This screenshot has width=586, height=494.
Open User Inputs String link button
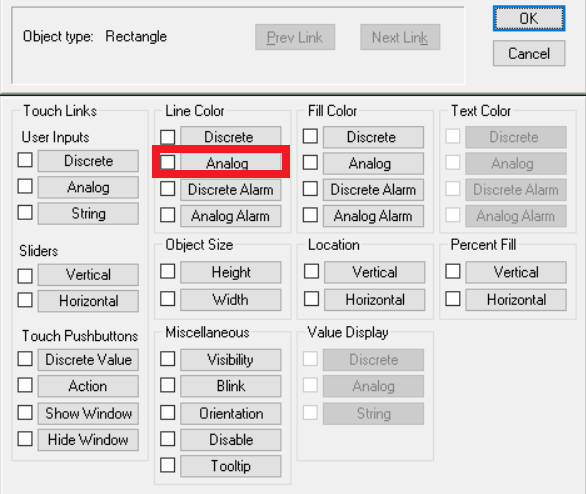click(88, 213)
